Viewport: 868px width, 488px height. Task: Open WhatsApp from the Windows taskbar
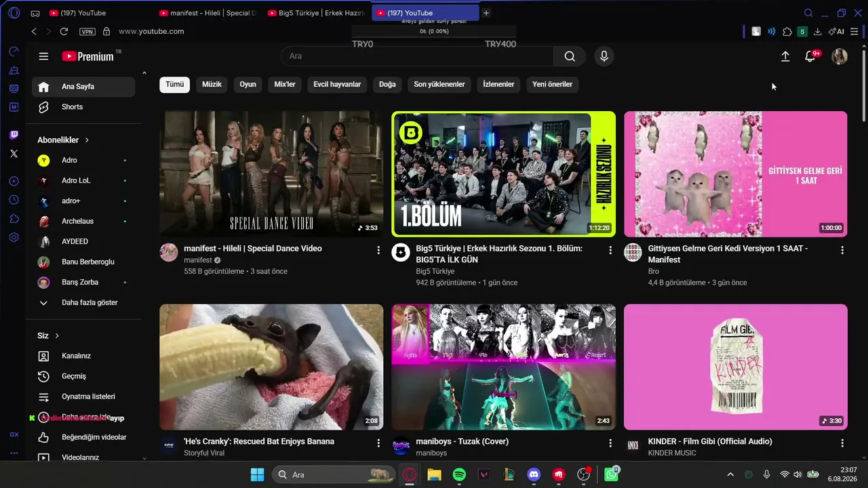[611, 474]
